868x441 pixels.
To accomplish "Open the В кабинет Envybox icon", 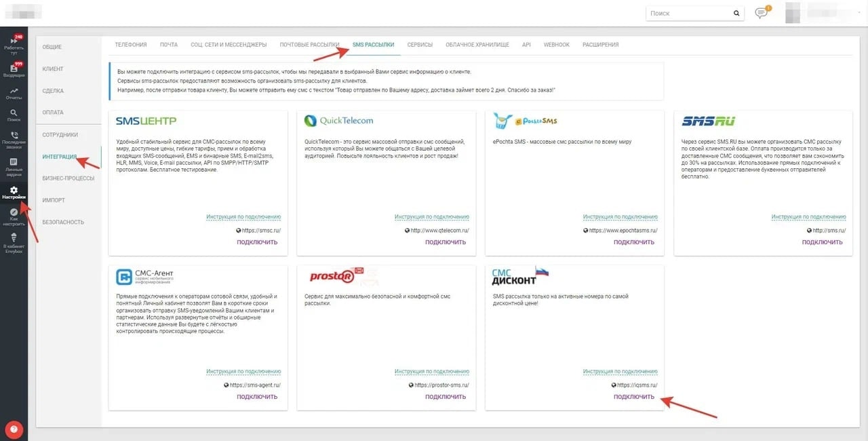I will coord(14,242).
